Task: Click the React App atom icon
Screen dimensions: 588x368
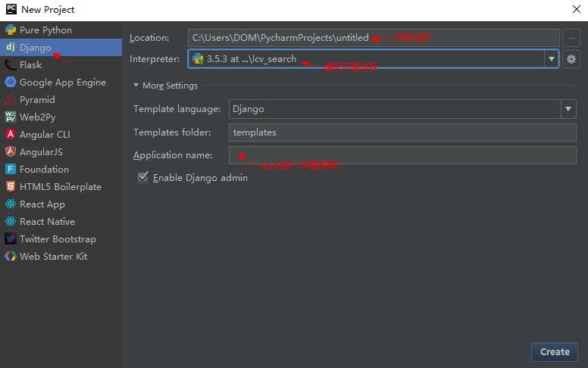Action: (11, 204)
